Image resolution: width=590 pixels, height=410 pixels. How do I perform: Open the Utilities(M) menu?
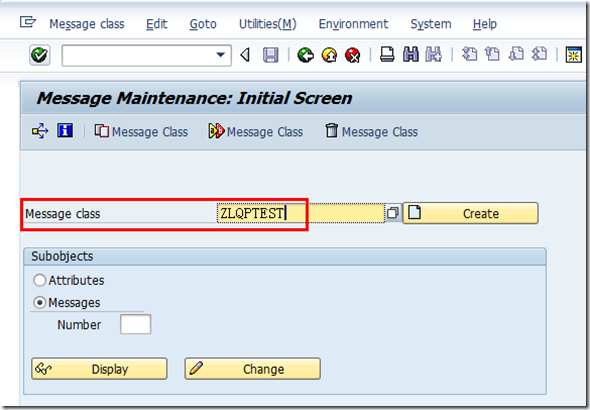[268, 24]
